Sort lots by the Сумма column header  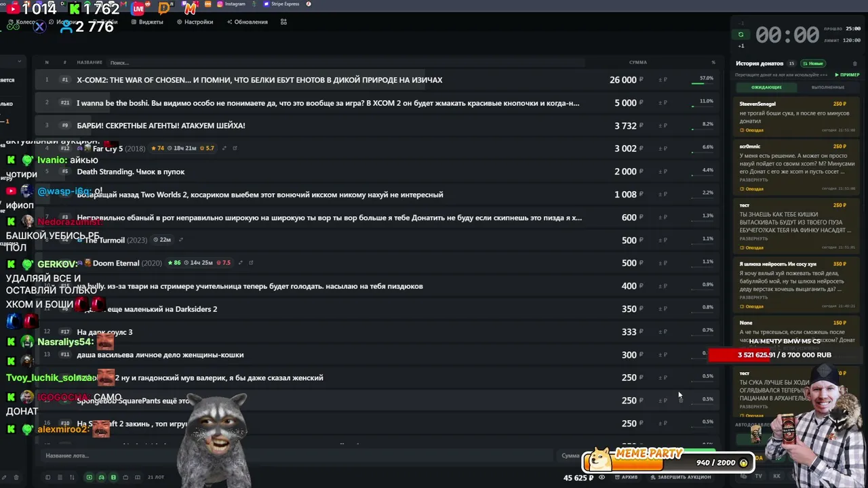coord(637,62)
